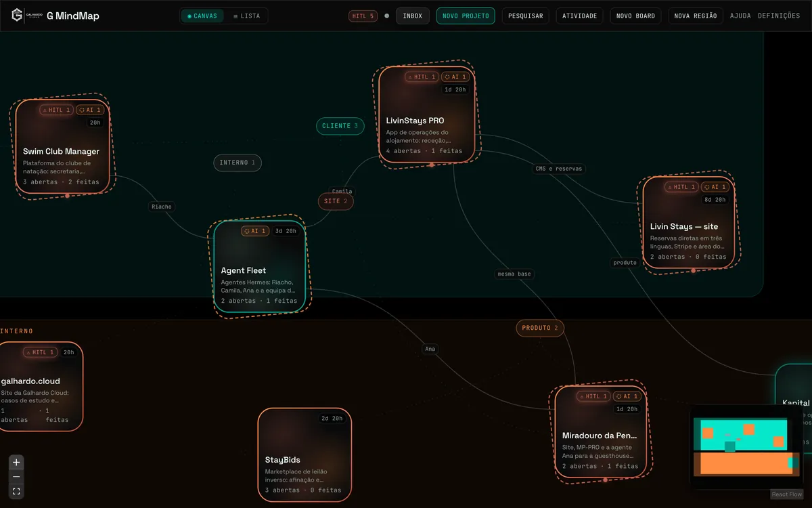Select the CLIENTE 3 group label

click(x=340, y=126)
